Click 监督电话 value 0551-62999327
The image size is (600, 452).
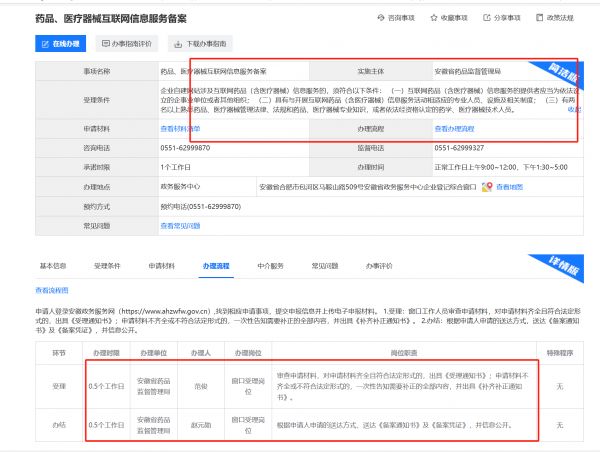[459, 148]
